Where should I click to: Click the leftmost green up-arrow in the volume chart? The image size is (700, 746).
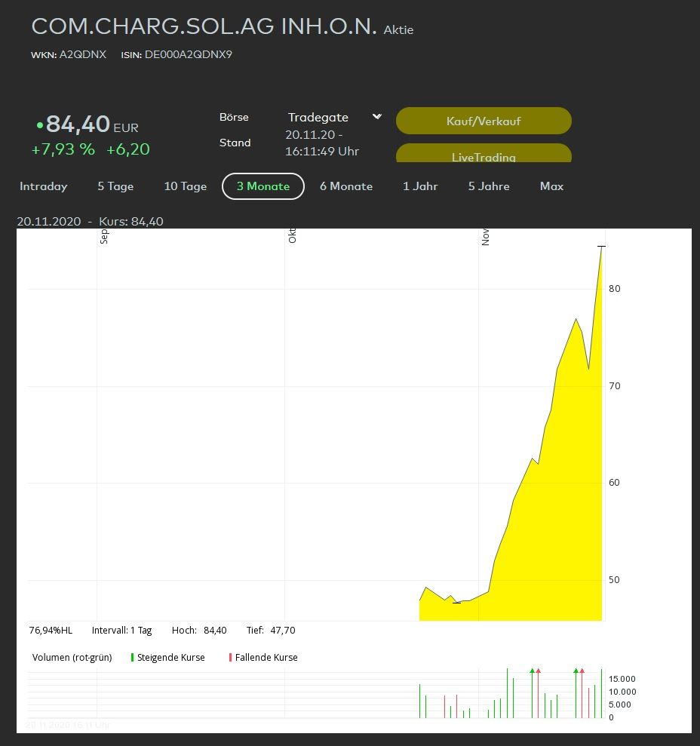(532, 671)
